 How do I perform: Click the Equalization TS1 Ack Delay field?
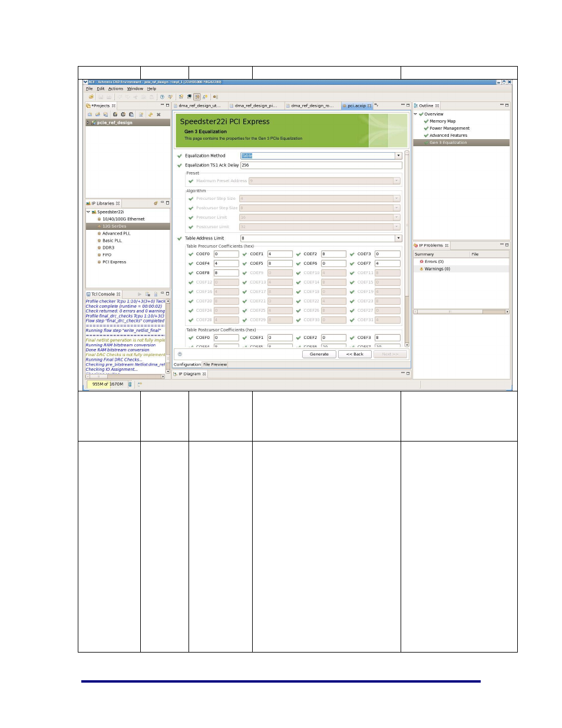tap(321, 165)
